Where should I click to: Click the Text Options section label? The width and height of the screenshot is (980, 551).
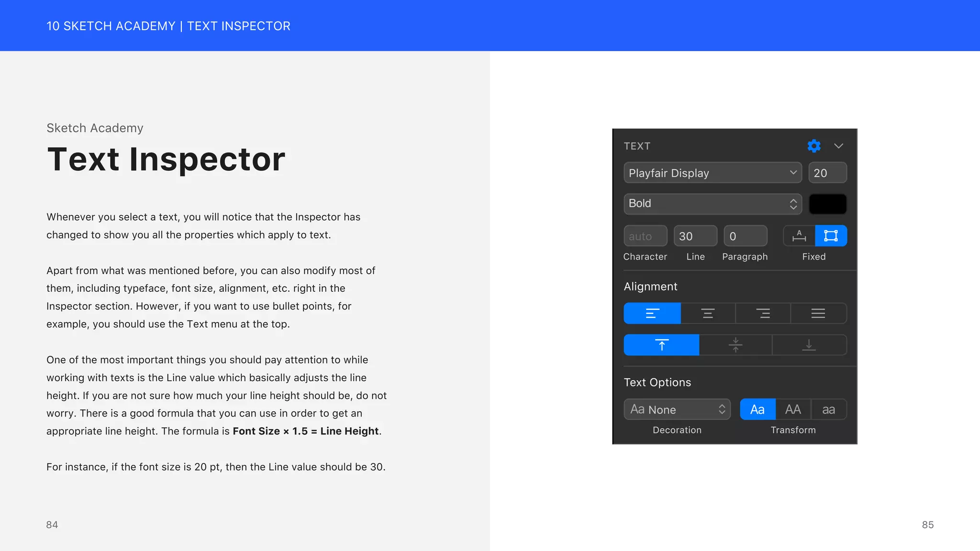657,382
